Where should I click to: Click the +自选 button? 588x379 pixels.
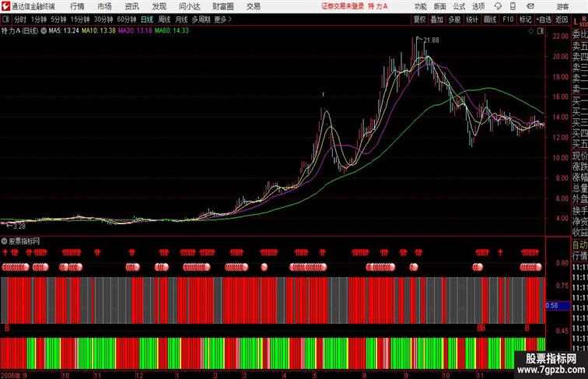click(x=544, y=19)
